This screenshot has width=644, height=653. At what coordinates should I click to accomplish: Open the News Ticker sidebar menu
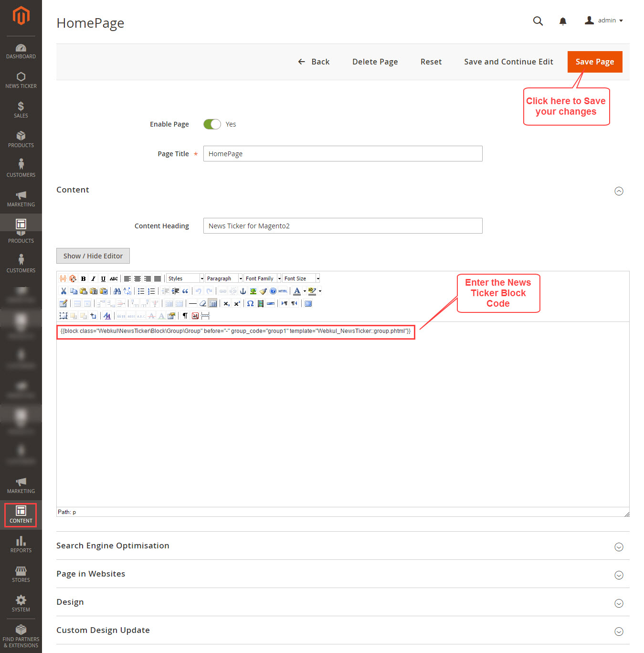click(x=21, y=80)
